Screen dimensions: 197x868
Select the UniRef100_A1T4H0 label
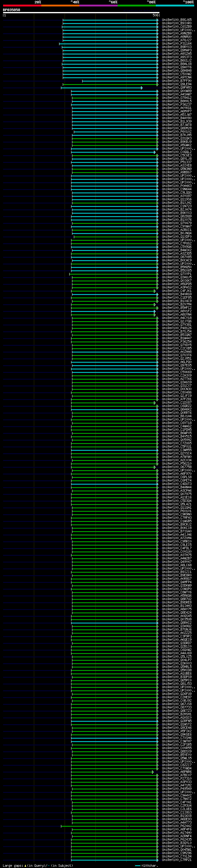pyautogui.click(x=177, y=833)
